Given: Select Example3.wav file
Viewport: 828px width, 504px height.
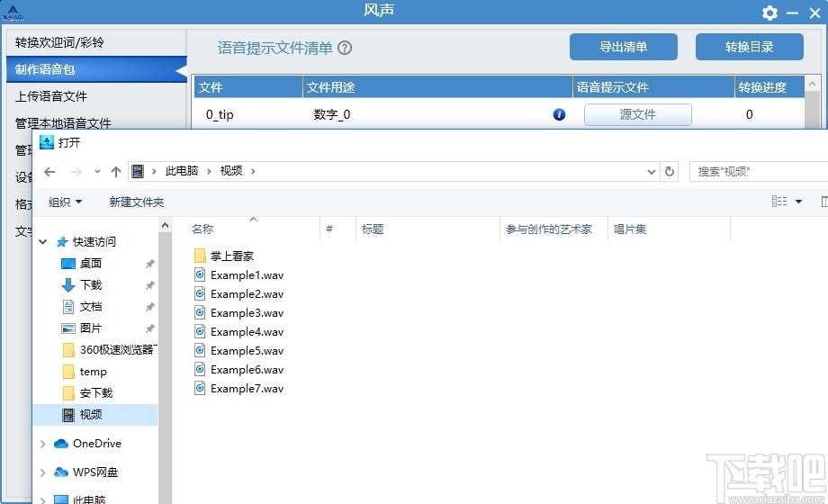Looking at the screenshot, I should coord(238,313).
